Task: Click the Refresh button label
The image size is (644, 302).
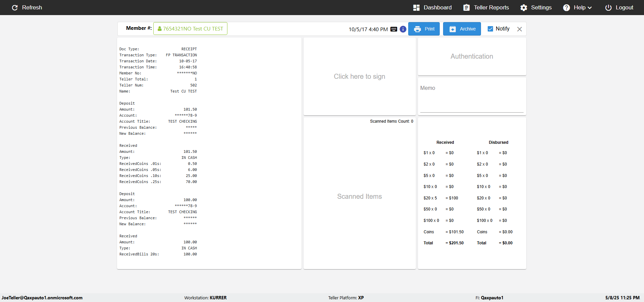Action: point(32,8)
